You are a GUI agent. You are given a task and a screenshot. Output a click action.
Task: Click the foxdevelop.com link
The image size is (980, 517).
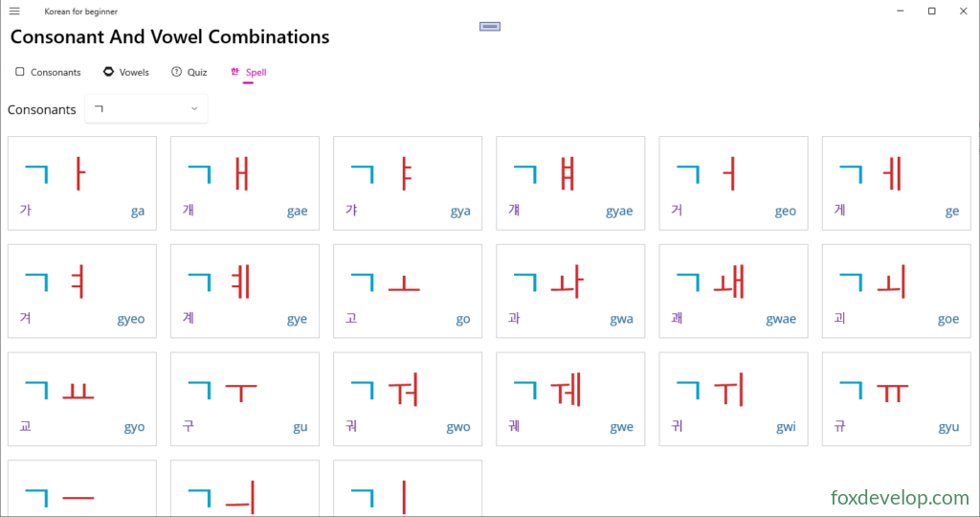900,498
